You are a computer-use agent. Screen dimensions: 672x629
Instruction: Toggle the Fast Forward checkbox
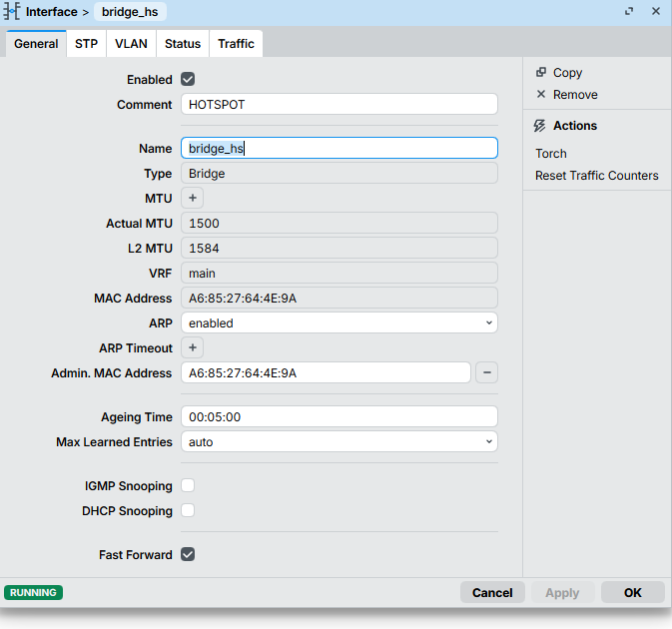click(x=188, y=554)
